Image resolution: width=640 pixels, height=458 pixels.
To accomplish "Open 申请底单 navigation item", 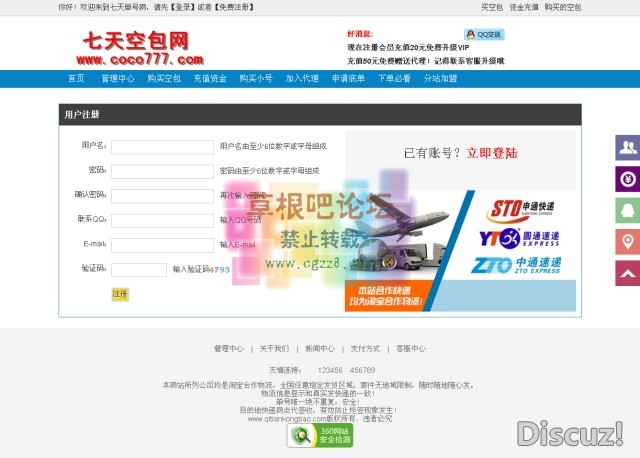I will pos(348,78).
